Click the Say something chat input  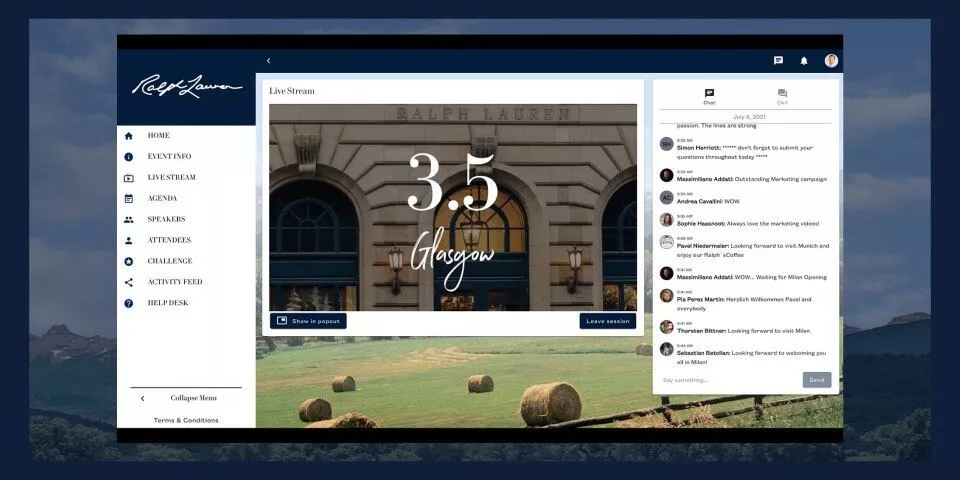[x=730, y=380]
